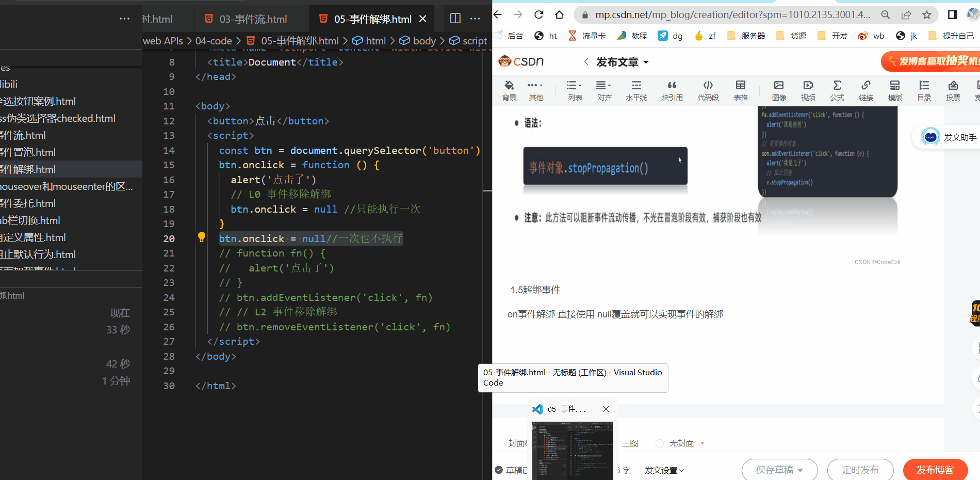Open the 模版 template icon
The height and width of the screenshot is (480, 980).
tap(895, 91)
